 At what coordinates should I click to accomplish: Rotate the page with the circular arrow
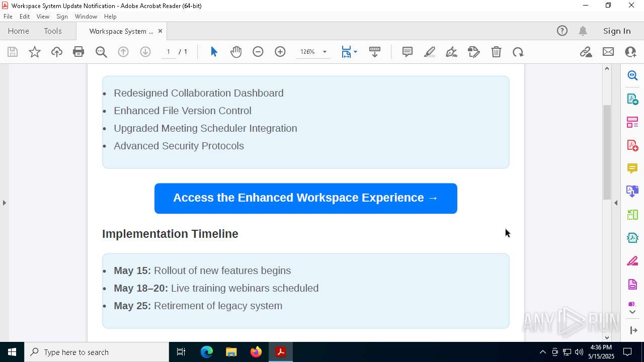518,52
